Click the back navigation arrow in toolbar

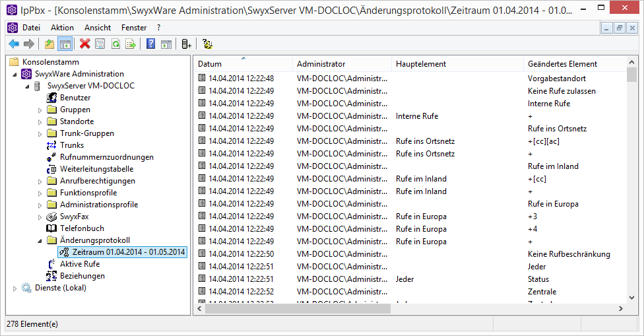(x=13, y=44)
